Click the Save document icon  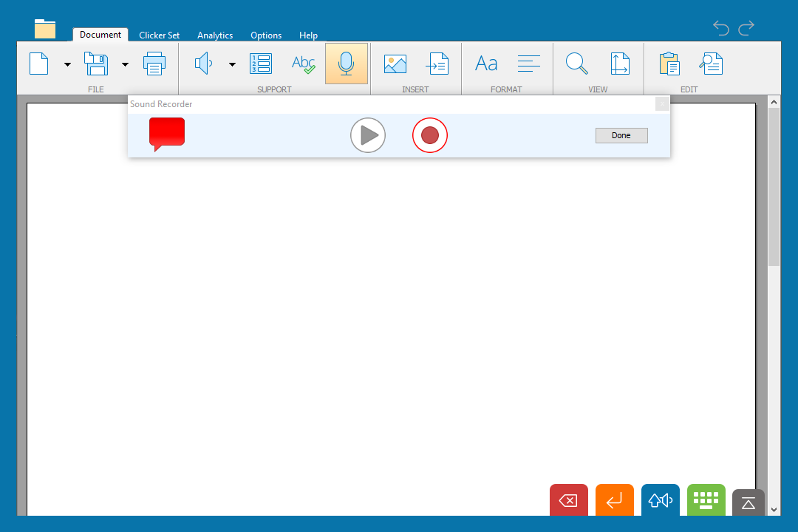click(x=97, y=64)
